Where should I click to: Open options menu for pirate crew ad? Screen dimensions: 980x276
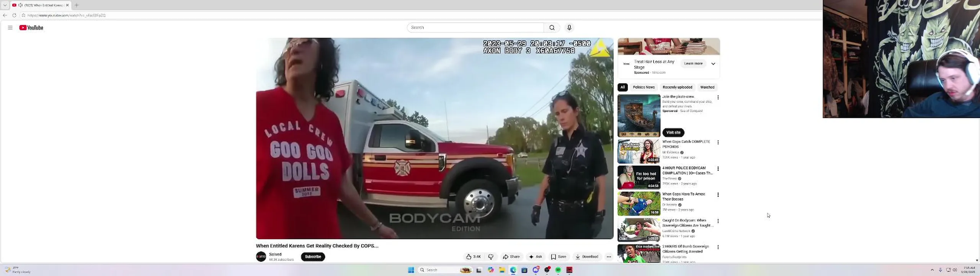[x=718, y=98]
